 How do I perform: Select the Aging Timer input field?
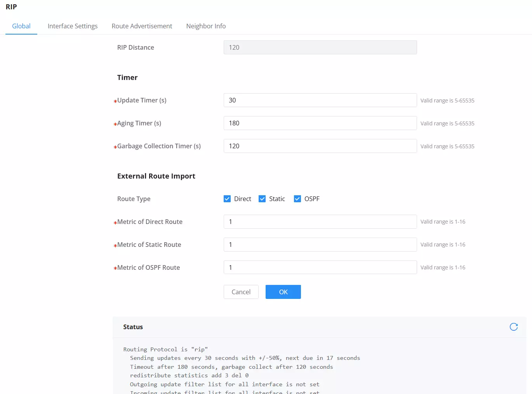[x=320, y=123]
